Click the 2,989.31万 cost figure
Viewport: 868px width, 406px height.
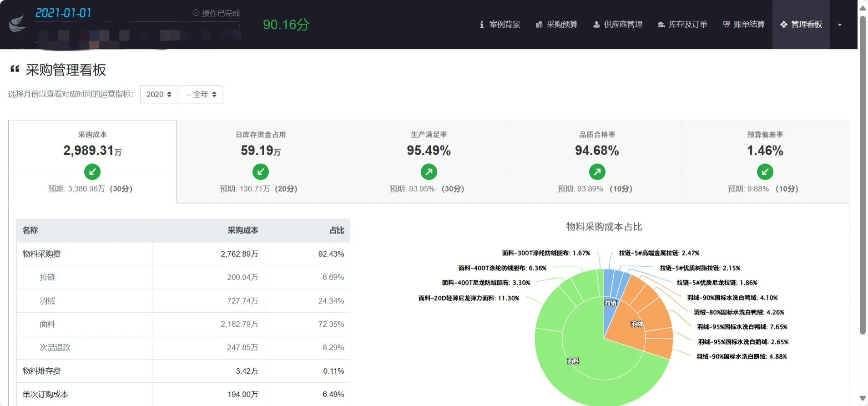[92, 151]
